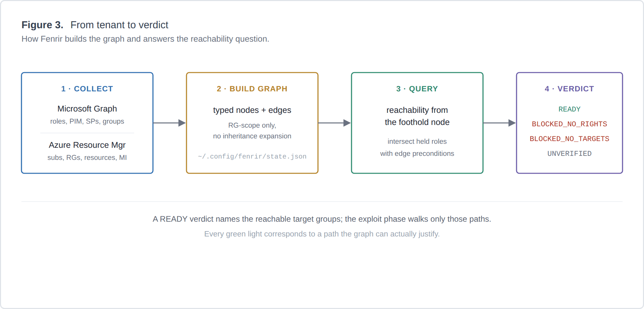Click the 'typed nodes + edges' text
Viewport: 644px width, 309px height.
click(x=252, y=110)
